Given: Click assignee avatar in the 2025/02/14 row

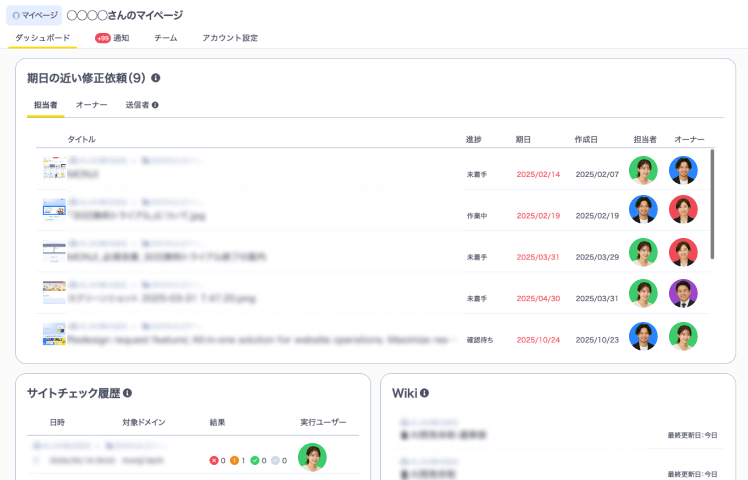Looking at the screenshot, I should 643,170.
